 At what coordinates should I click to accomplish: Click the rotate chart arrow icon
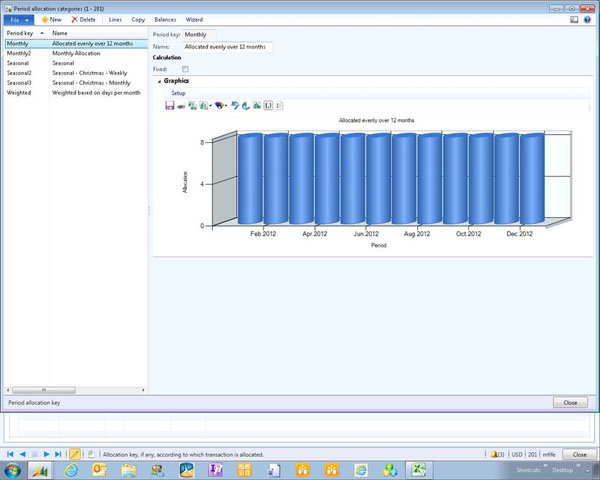(x=235, y=106)
